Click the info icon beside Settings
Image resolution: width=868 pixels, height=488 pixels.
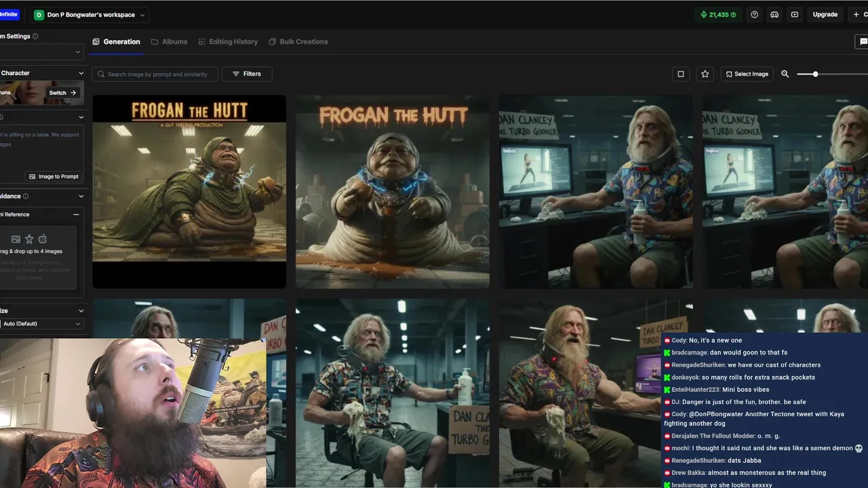35,37
